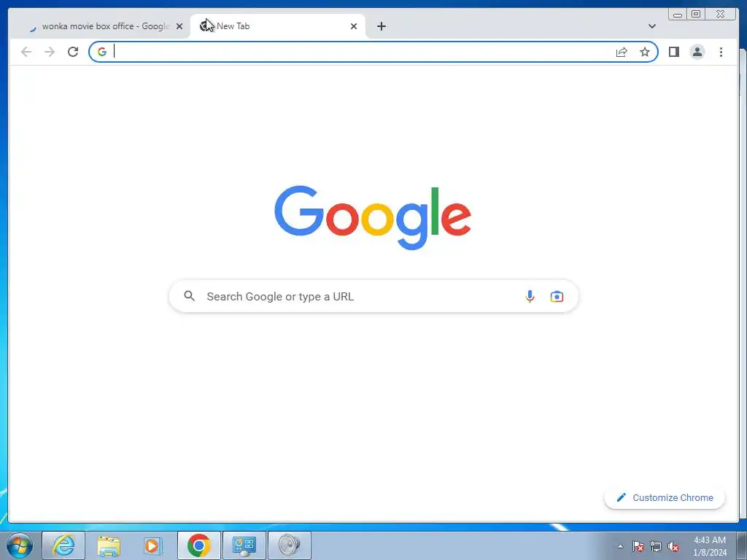Minimize the Chrome window
747x560 pixels.
(x=678, y=15)
